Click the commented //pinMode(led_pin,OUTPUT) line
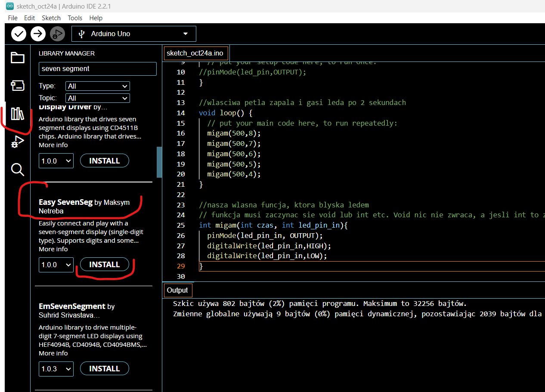545x392 pixels. point(253,72)
